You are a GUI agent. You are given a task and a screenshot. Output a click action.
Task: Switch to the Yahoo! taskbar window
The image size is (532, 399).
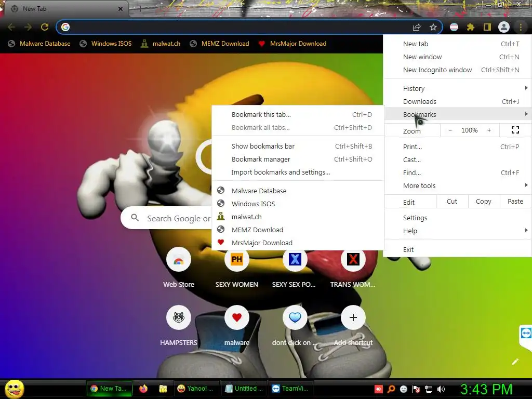pos(196,389)
